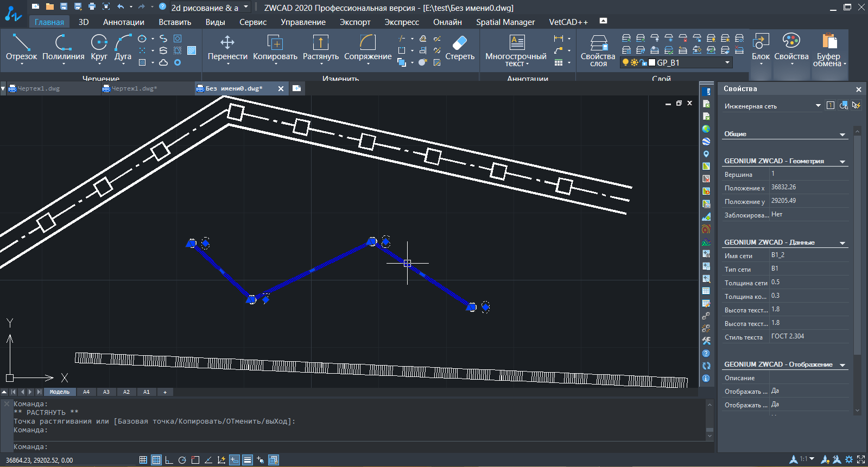Collapse the Общие properties section
This screenshot has width=868, height=467.
[842, 135]
